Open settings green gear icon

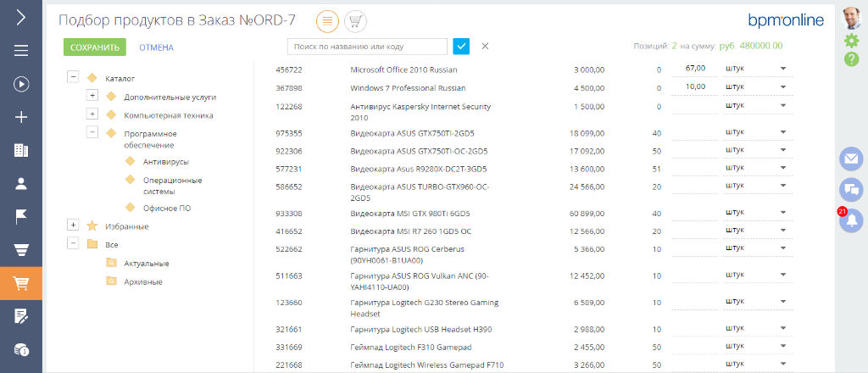click(851, 41)
